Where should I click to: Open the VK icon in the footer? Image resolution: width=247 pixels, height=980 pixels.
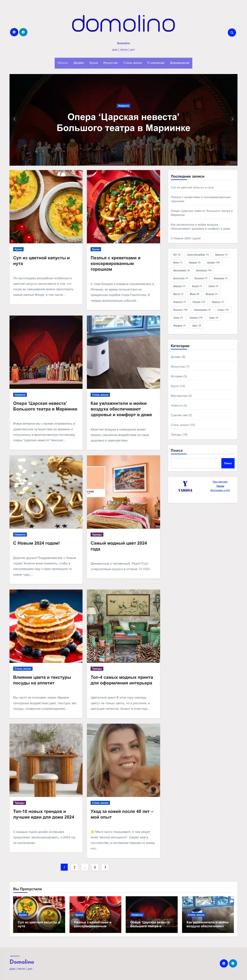click(x=224, y=963)
